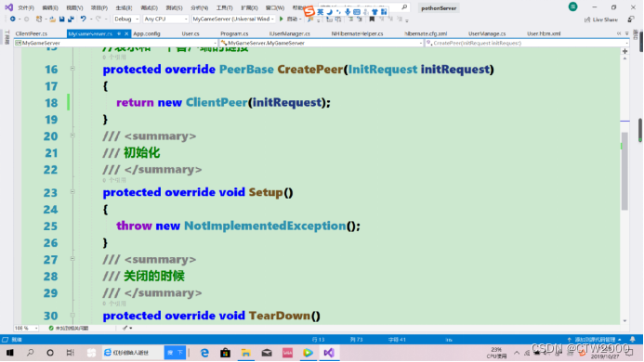The height and width of the screenshot is (362, 644).
Task: Open Cortana circle icon
Action: click(50, 353)
